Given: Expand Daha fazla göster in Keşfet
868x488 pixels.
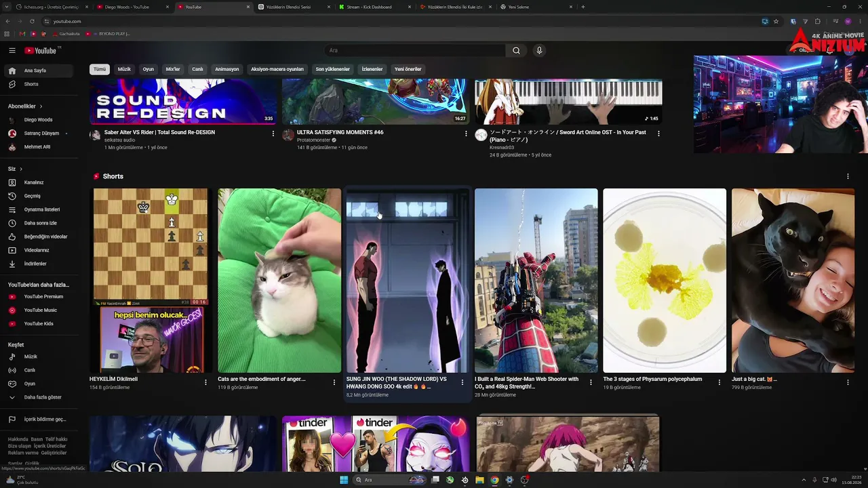Looking at the screenshot, I should (x=41, y=397).
